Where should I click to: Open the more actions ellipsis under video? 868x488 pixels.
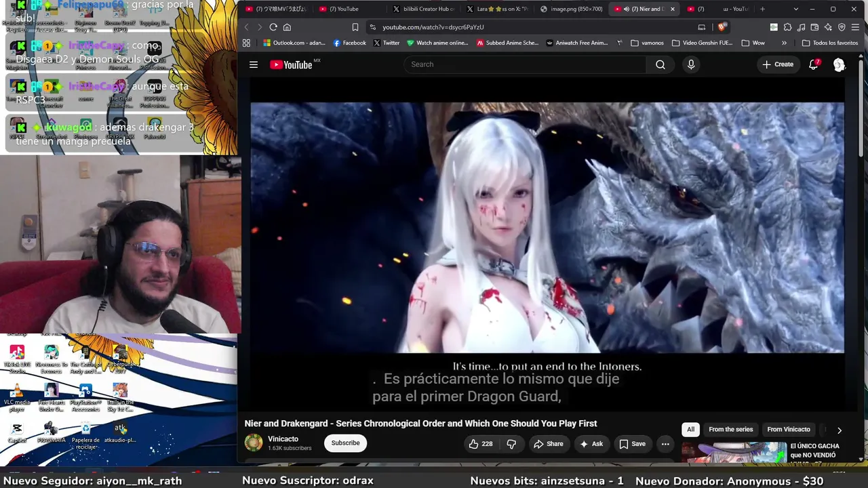[665, 444]
